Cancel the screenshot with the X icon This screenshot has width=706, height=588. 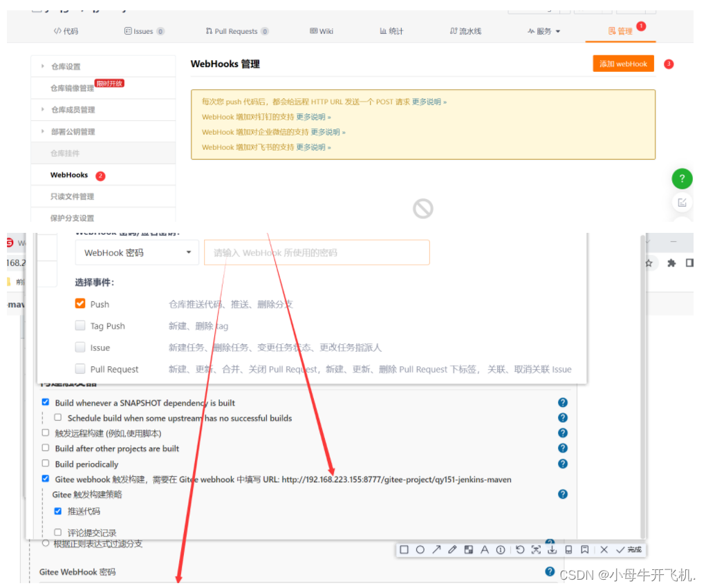pyautogui.click(x=604, y=550)
